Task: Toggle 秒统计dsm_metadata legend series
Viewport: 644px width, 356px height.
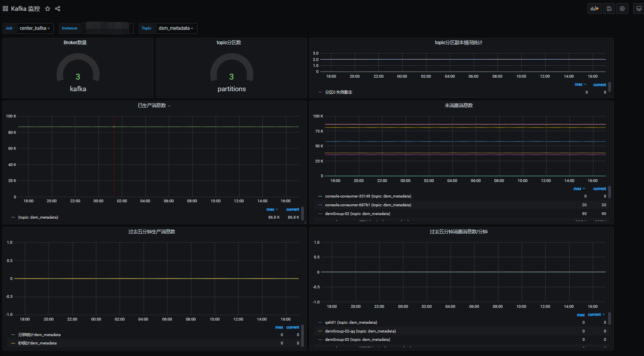Action: pos(37,343)
